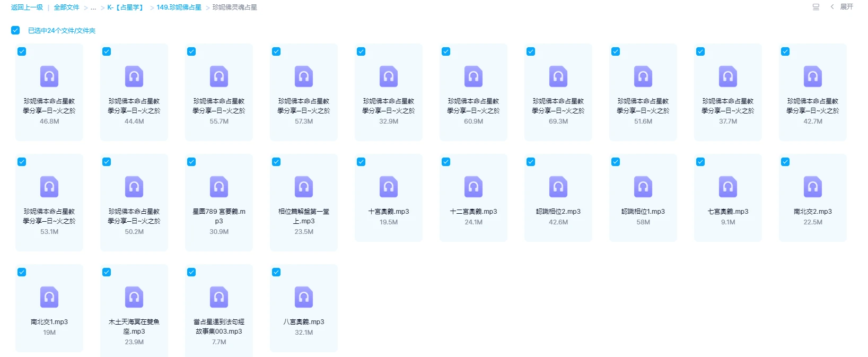Image resolution: width=868 pixels, height=357 pixels.
Task: Uncheck the 八宮奧義.mp3 checkbox
Action: (276, 272)
